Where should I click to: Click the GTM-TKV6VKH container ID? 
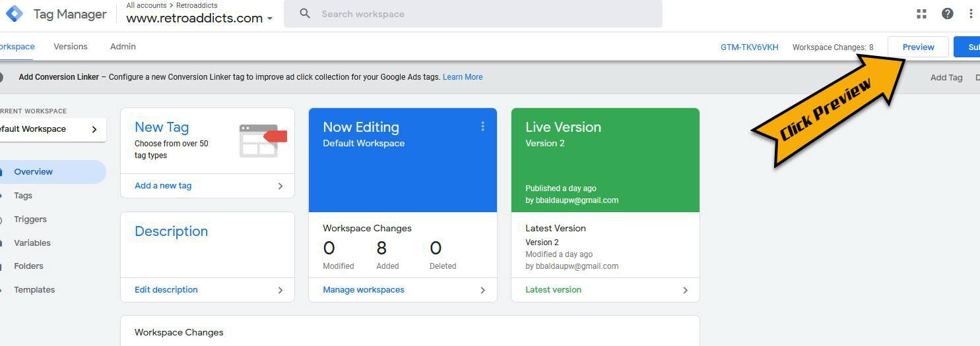point(749,47)
